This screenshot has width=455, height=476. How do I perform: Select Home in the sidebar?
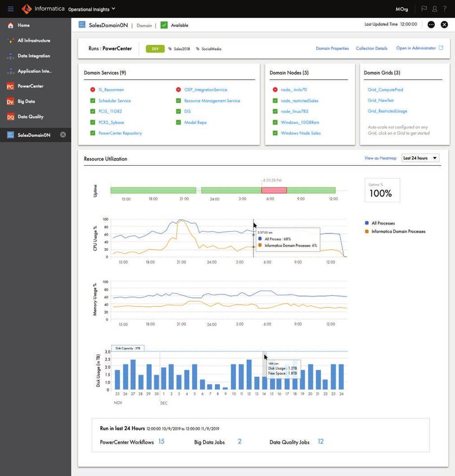coord(24,25)
